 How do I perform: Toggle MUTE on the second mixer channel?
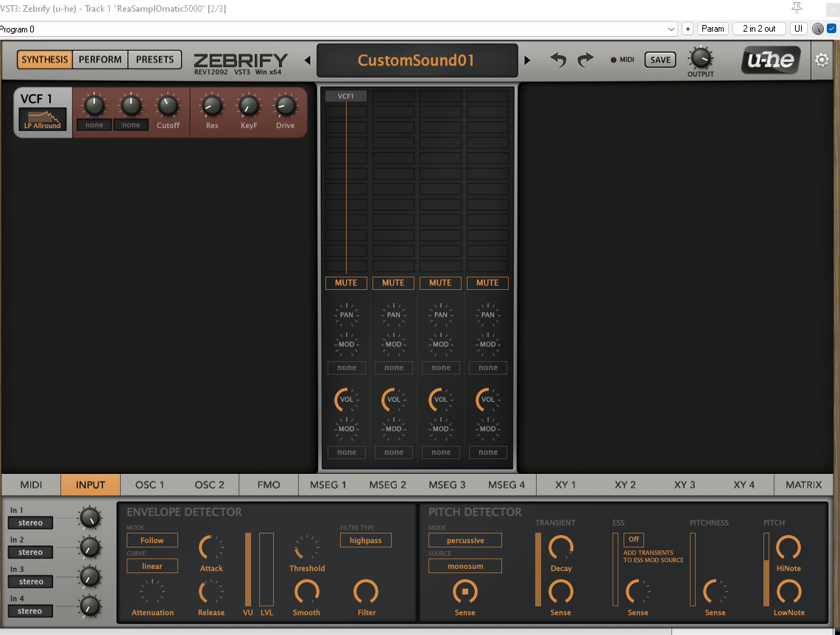pyautogui.click(x=393, y=283)
